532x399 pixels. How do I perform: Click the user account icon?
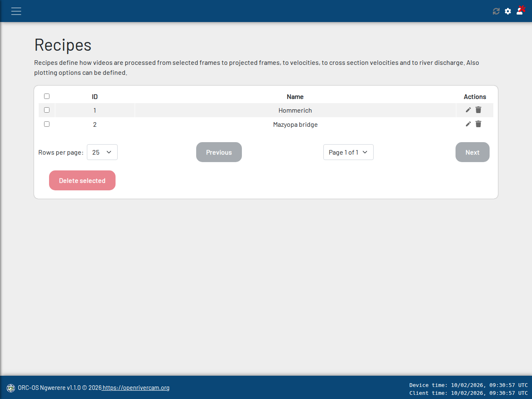coord(520,10)
